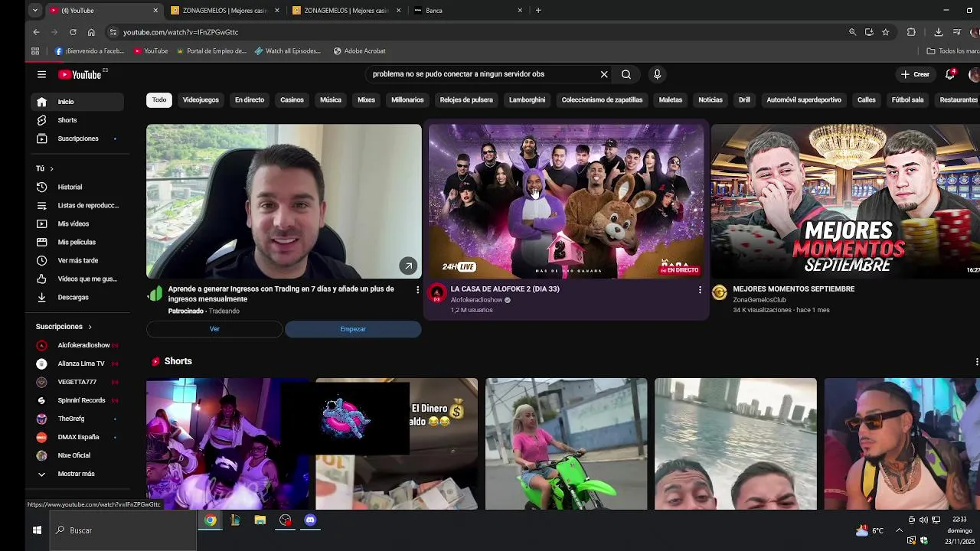
Task: Open Shorts shelf options menu
Action: (x=976, y=361)
